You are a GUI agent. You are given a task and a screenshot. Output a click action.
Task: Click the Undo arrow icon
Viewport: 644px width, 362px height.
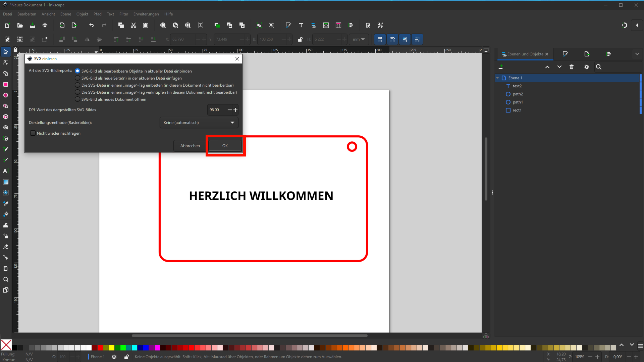point(91,25)
